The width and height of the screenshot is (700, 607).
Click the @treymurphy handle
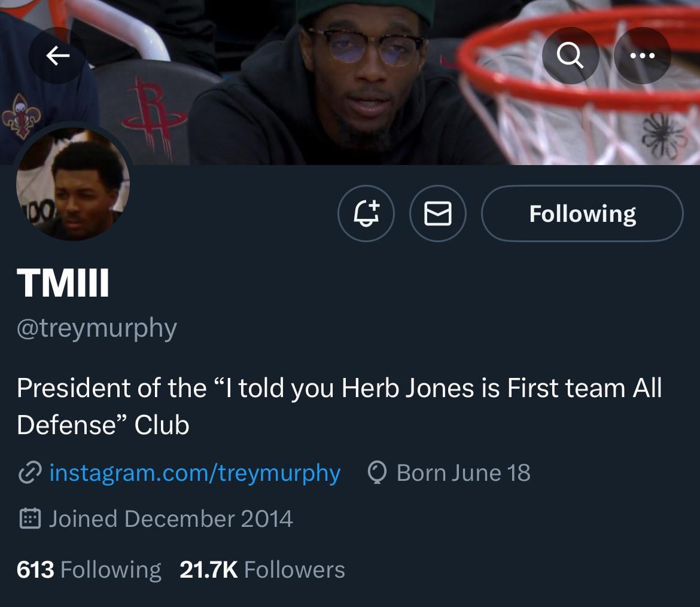(x=97, y=328)
